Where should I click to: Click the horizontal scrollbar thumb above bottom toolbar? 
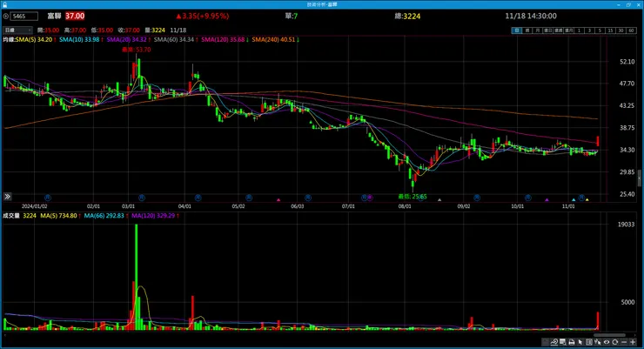[609, 335]
